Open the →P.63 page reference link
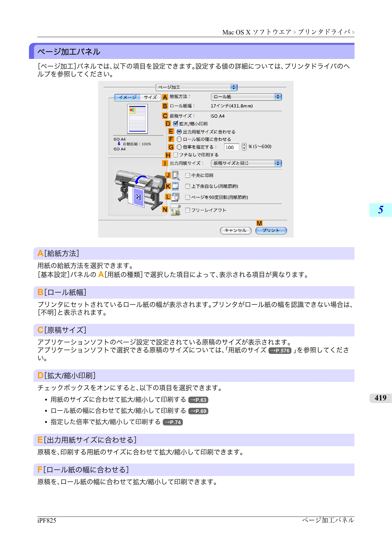This screenshot has width=392, height=554. [198, 400]
